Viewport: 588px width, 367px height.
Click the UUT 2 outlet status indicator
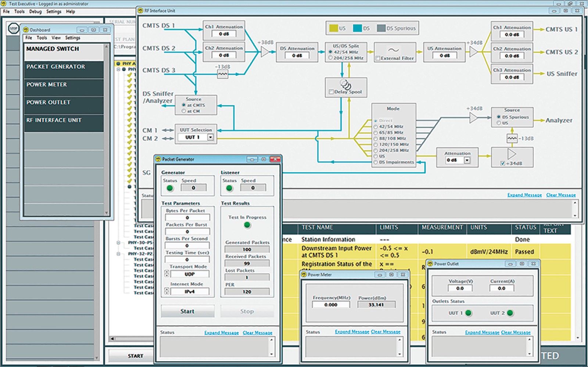(x=510, y=313)
